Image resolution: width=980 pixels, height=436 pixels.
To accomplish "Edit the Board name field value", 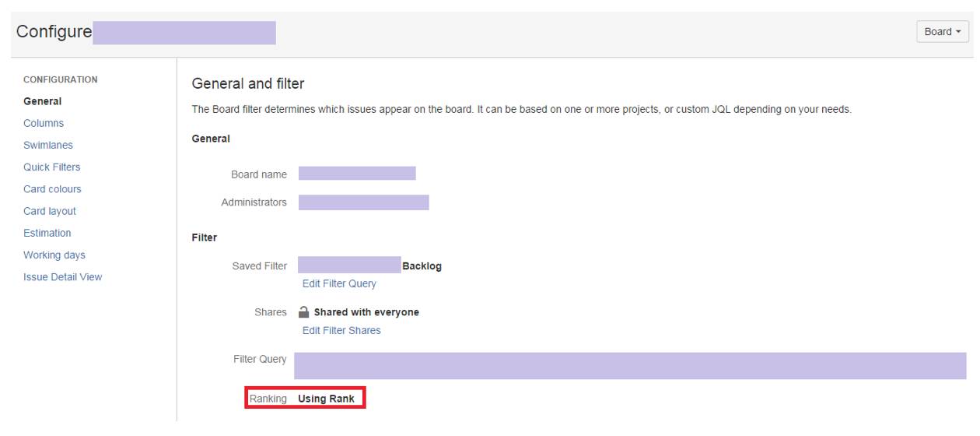I will pos(357,174).
